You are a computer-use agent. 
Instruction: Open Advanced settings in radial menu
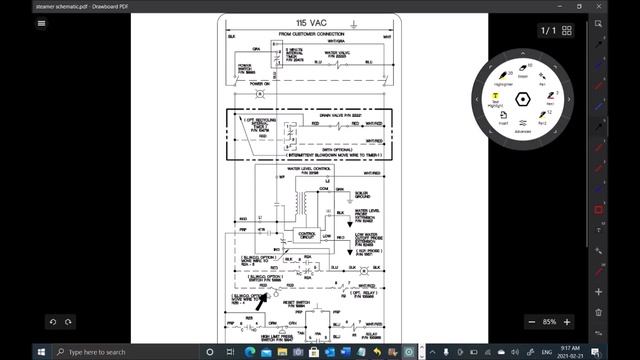pos(523,126)
